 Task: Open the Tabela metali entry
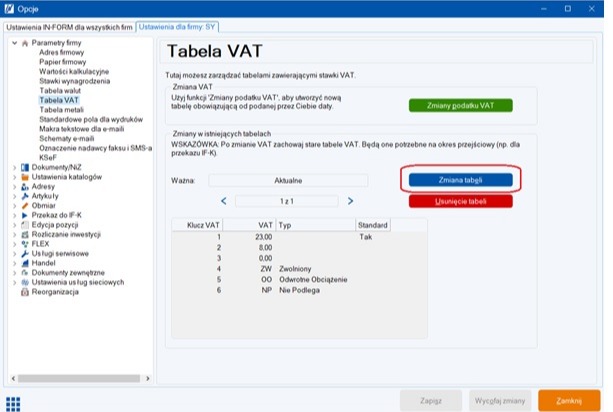[61, 110]
